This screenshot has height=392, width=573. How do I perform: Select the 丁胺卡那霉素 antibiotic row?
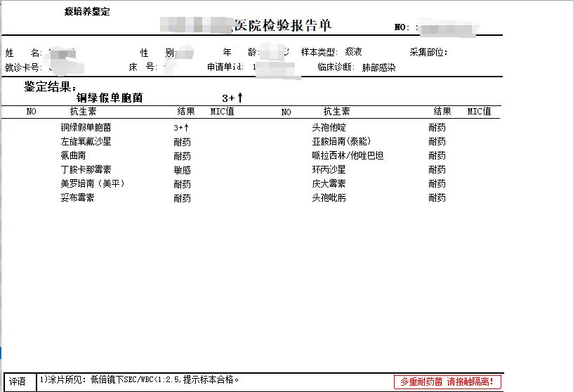pyautogui.click(x=86, y=170)
